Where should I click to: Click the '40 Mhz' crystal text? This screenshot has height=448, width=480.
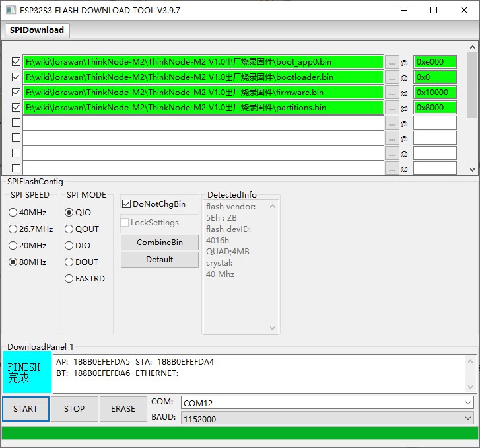220,274
